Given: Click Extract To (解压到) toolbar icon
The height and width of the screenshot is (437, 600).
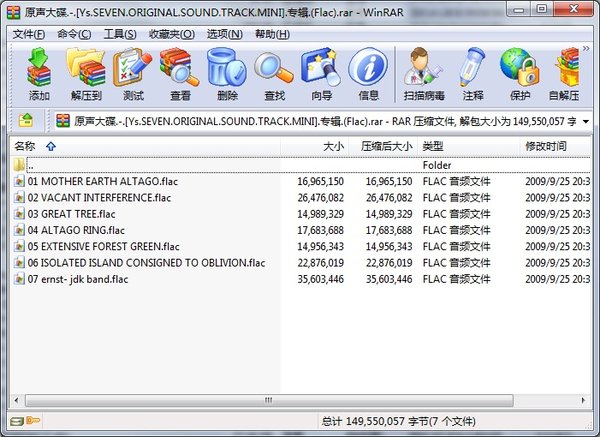Looking at the screenshot, I should click(x=86, y=74).
